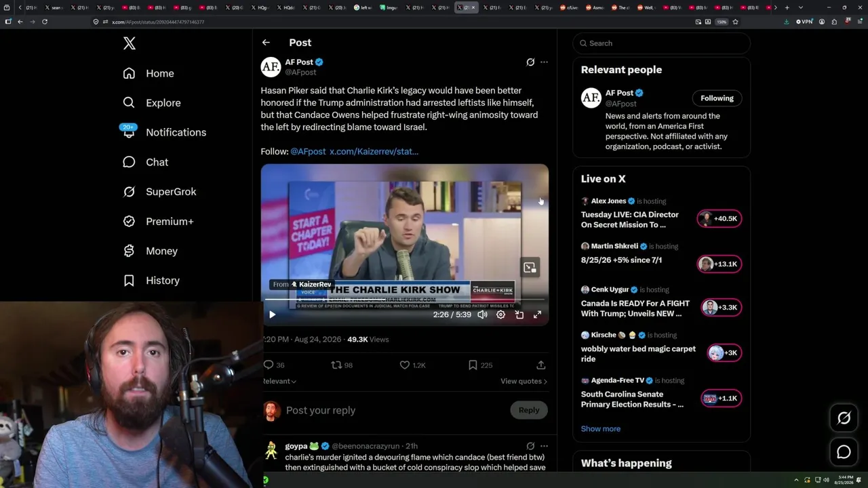Open Agenda-Free TV South Carolina broadcast
Screen dimensions: 868x488
632,399
